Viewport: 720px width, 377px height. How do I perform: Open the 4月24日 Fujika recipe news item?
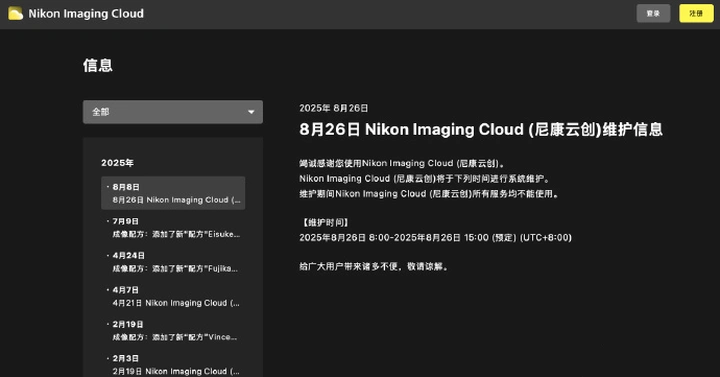coord(173,262)
